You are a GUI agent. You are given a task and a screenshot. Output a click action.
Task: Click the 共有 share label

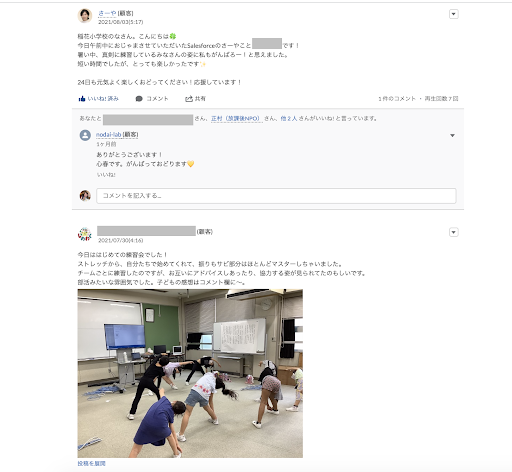200,99
